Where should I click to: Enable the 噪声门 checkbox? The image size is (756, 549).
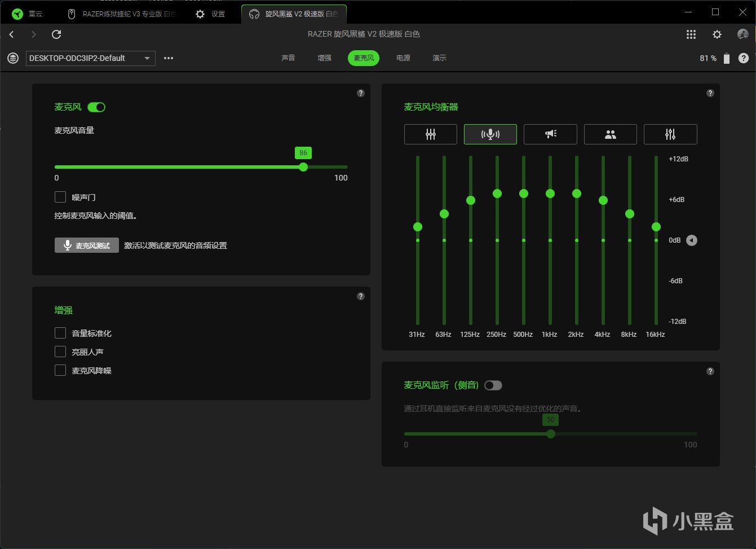[x=60, y=197]
